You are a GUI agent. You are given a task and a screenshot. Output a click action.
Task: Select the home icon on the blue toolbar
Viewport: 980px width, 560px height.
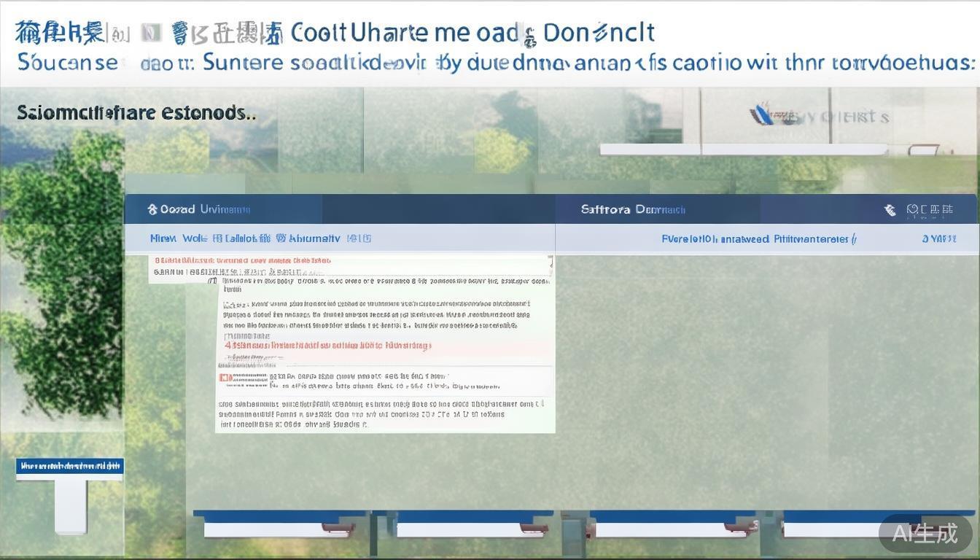[152, 209]
